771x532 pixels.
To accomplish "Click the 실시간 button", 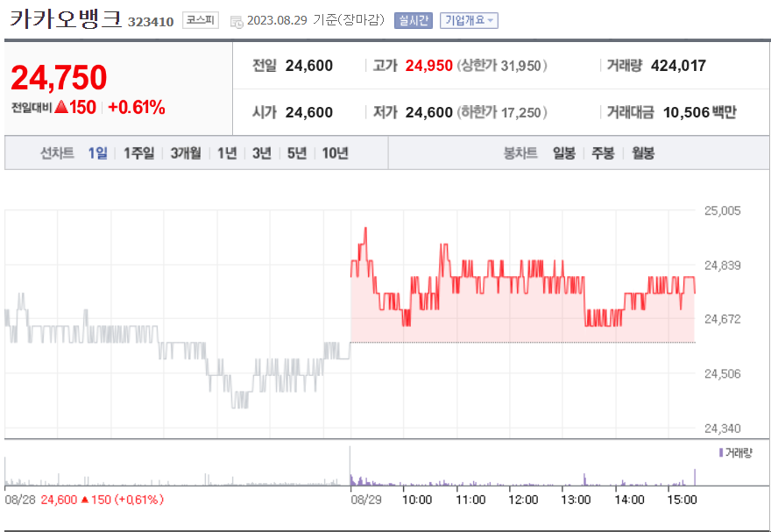I will tap(413, 20).
